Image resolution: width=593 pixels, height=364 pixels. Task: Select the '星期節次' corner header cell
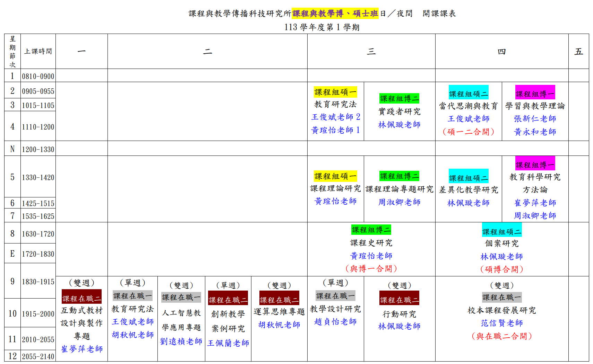(x=12, y=51)
